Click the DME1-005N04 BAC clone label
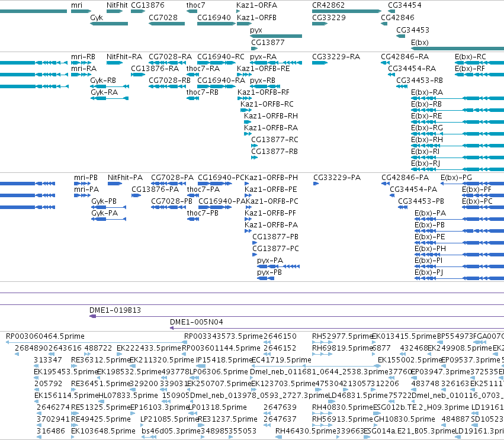The height and width of the screenshot is (440, 504). pyautogui.click(x=197, y=322)
